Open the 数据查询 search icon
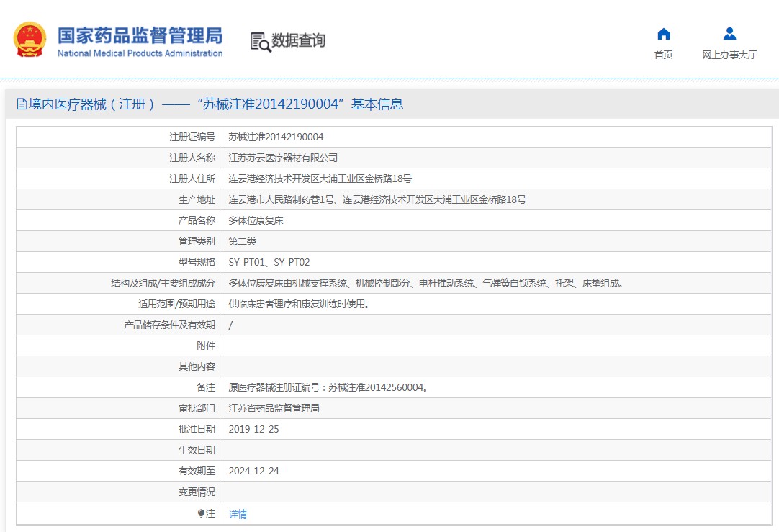The width and height of the screenshot is (779, 532). 261,42
